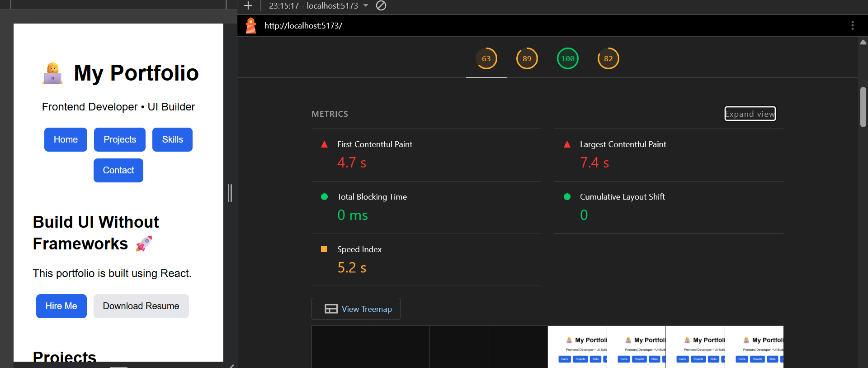Click First Contentful Paint metric label
The width and height of the screenshot is (868, 368).
pyautogui.click(x=375, y=144)
